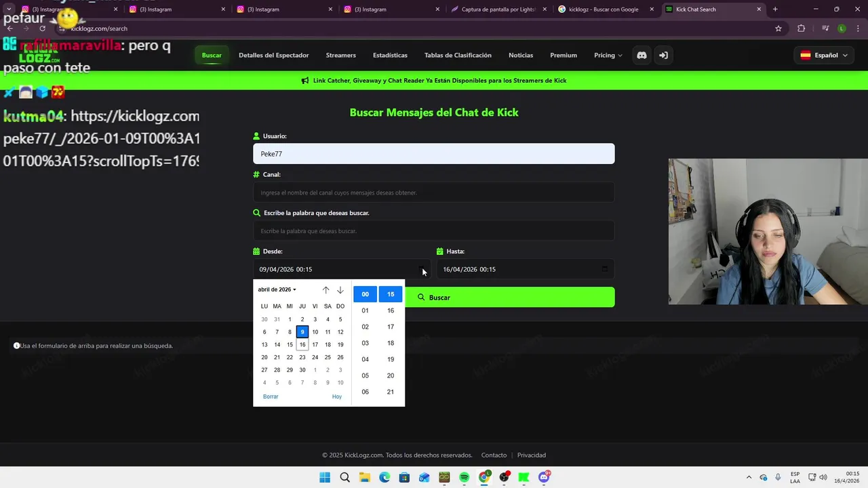The width and height of the screenshot is (868, 488).
Task: Select day 13 in the calendar
Action: (264, 344)
